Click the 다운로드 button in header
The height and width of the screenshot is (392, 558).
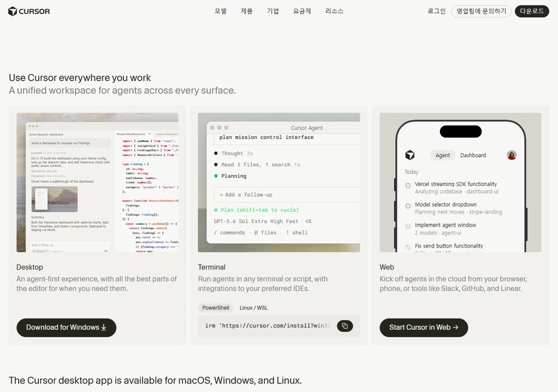coord(532,11)
